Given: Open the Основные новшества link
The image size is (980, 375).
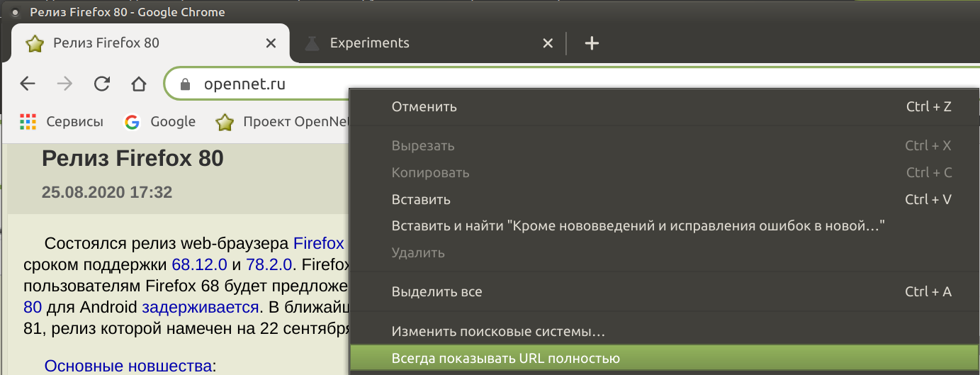Looking at the screenshot, I should tap(128, 366).
